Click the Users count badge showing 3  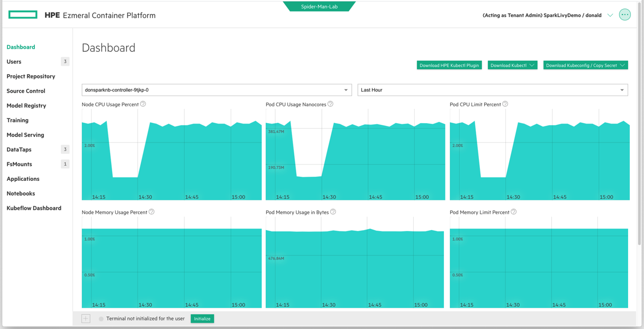[65, 61]
